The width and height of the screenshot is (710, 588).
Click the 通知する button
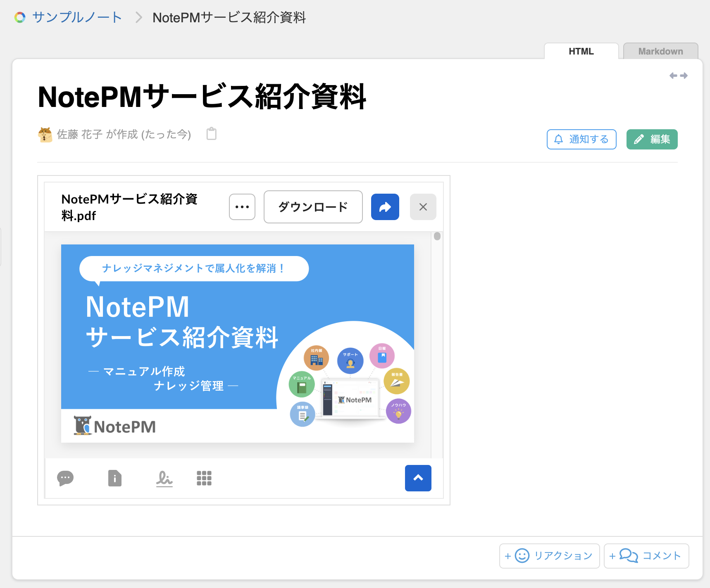click(x=581, y=139)
